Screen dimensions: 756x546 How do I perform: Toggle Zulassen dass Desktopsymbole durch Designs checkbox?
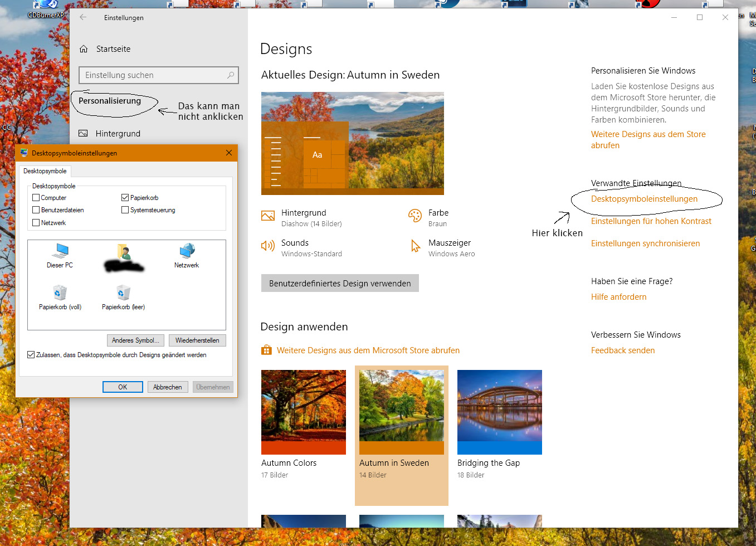coord(31,355)
